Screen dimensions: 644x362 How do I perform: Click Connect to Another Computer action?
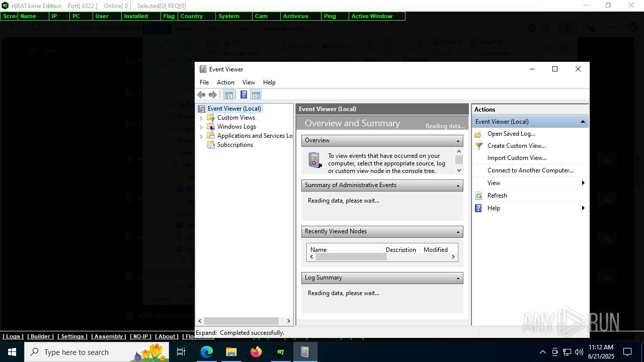(530, 170)
